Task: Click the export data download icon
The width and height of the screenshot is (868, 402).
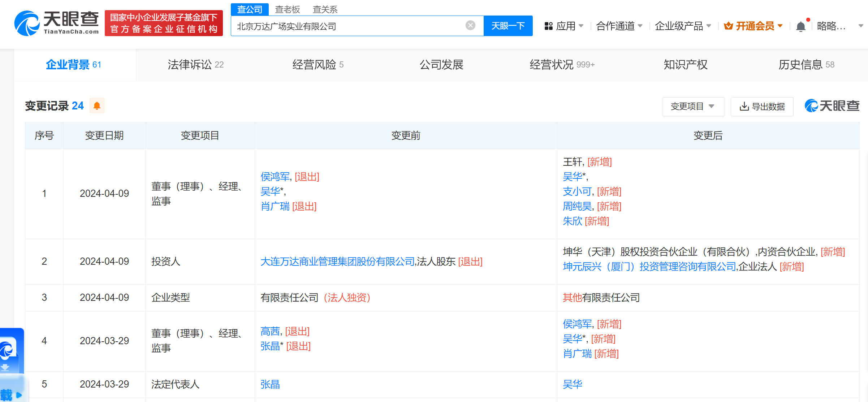Action: (744, 107)
